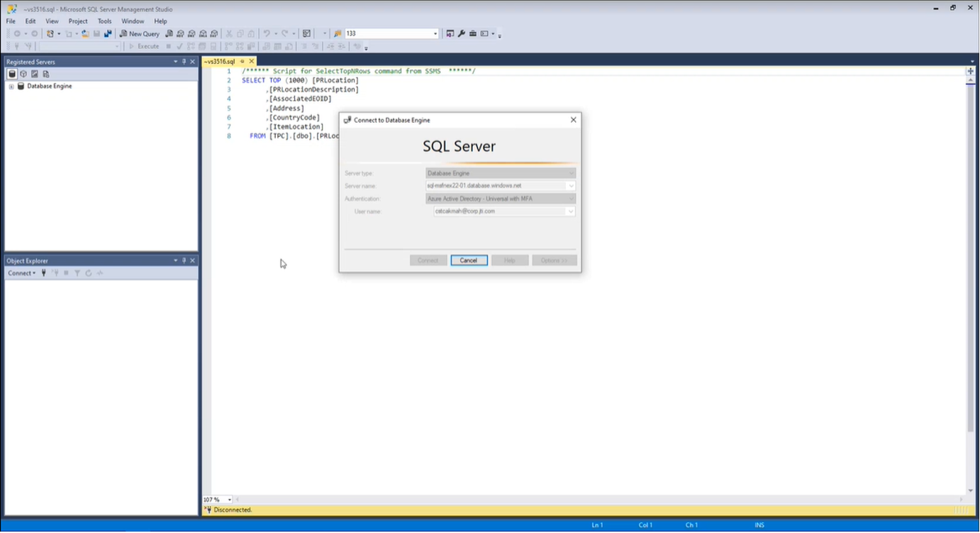Expand the Database Engine tree node
The height and width of the screenshot is (533, 980).
(x=11, y=87)
